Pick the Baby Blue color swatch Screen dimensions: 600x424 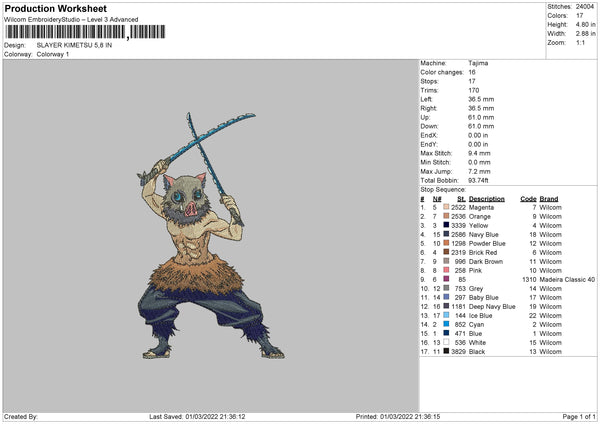click(x=446, y=297)
